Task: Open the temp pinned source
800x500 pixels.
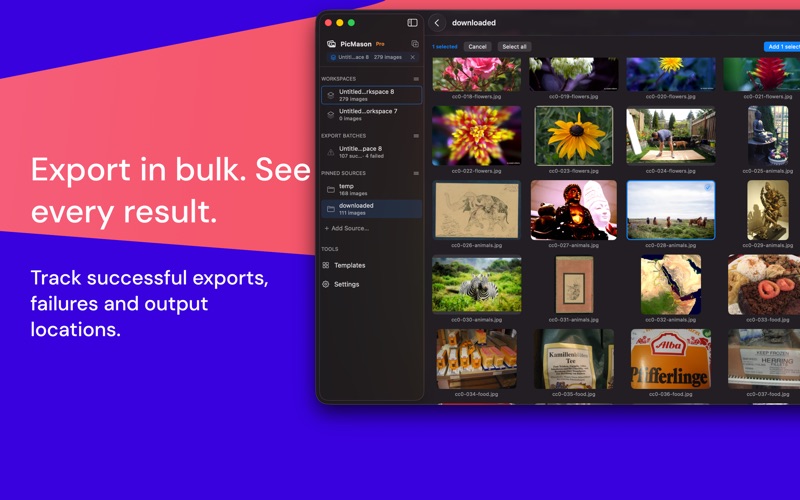Action: [371, 189]
